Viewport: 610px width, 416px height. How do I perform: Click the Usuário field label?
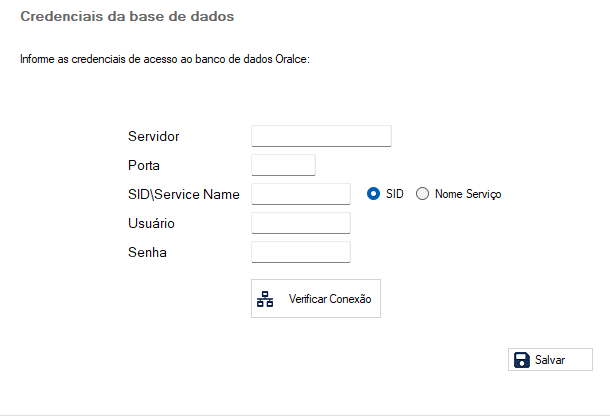coord(152,223)
